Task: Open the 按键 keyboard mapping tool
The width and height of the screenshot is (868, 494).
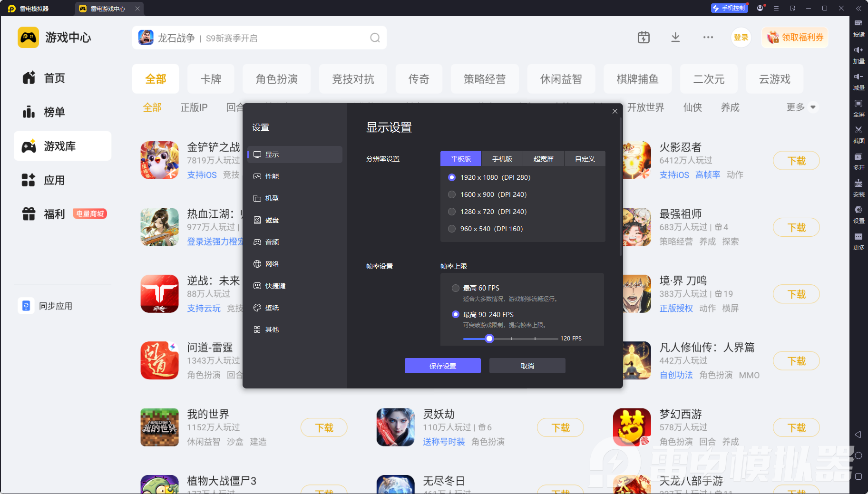Action: pos(858,28)
